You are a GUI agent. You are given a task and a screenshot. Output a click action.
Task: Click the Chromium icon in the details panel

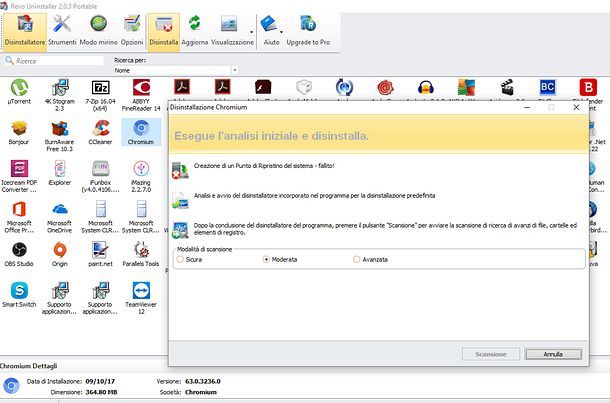point(11,386)
